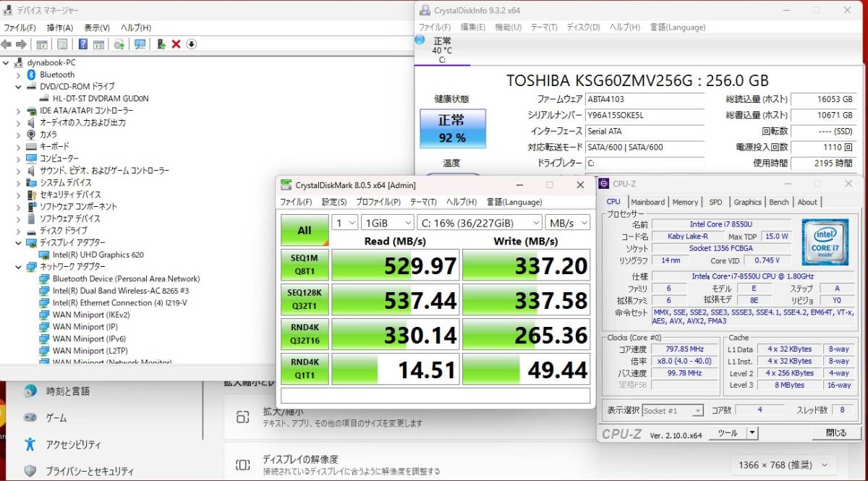Switch to the Bench tab in CPU-Z

[779, 203]
